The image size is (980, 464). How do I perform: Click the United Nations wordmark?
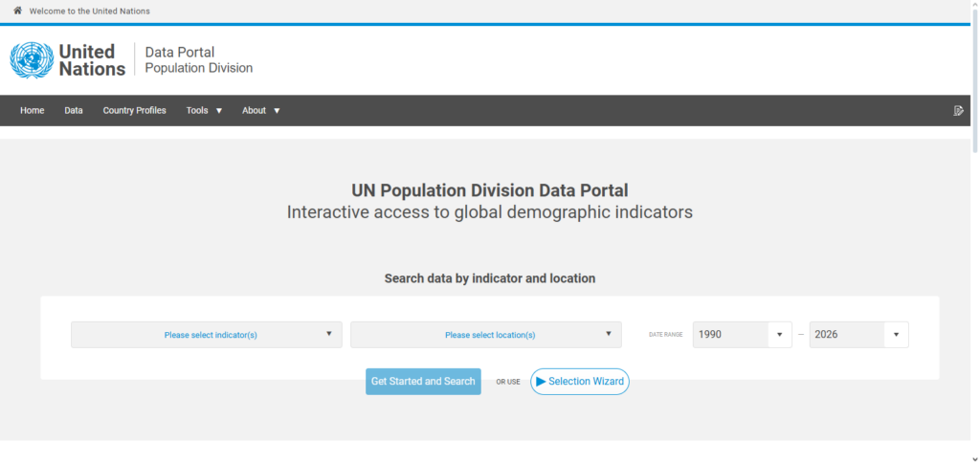pos(92,60)
